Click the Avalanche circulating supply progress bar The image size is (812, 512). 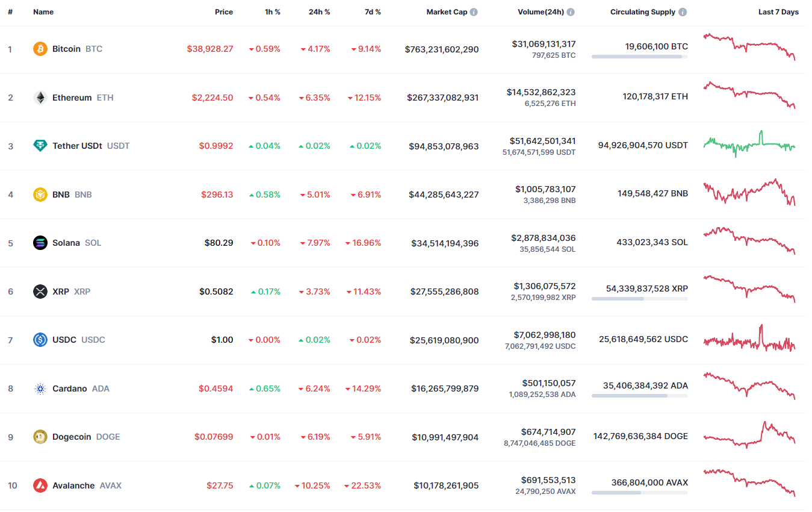640,493
